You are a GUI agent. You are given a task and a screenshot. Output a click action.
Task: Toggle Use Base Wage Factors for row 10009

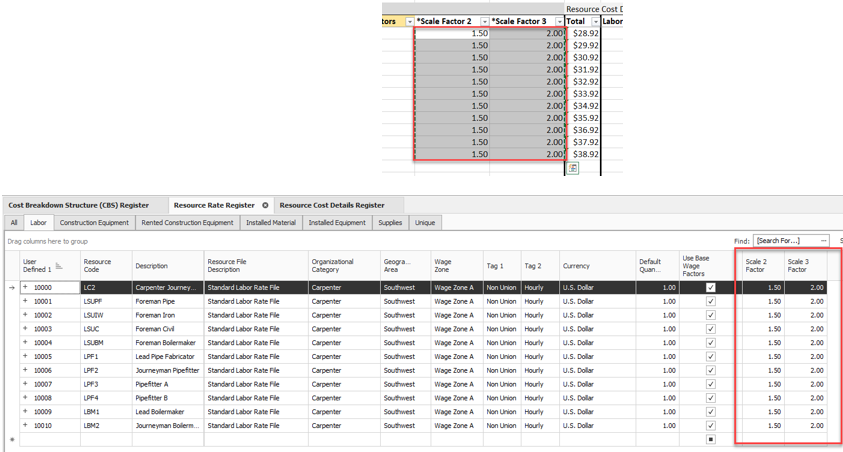click(710, 412)
